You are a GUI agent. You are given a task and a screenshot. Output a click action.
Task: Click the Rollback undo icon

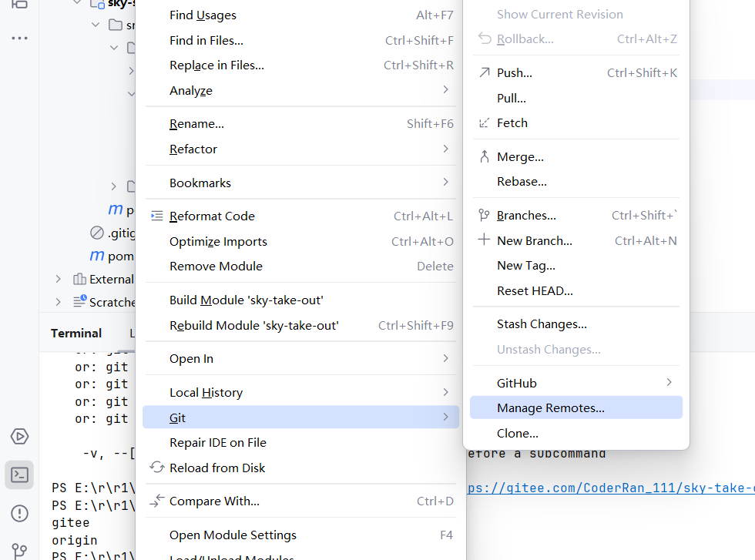tap(485, 39)
